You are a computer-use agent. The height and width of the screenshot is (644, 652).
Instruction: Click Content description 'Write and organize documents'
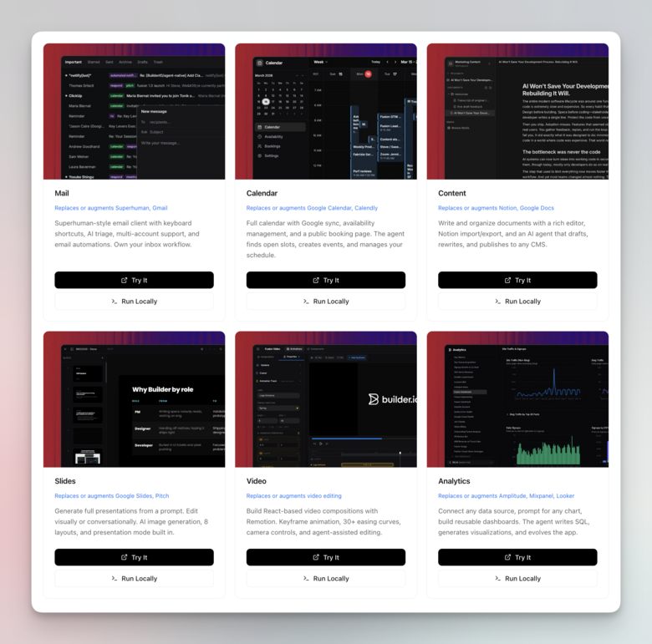512,234
